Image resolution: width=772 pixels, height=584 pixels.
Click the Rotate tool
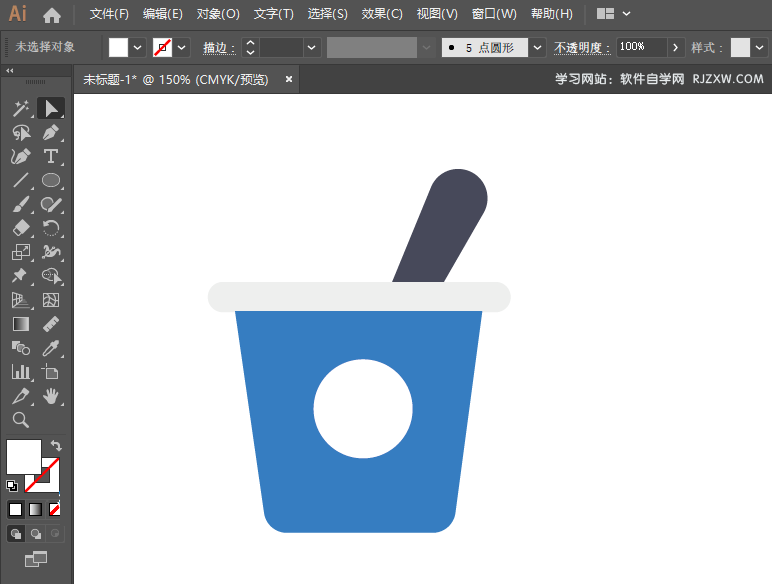[51, 228]
